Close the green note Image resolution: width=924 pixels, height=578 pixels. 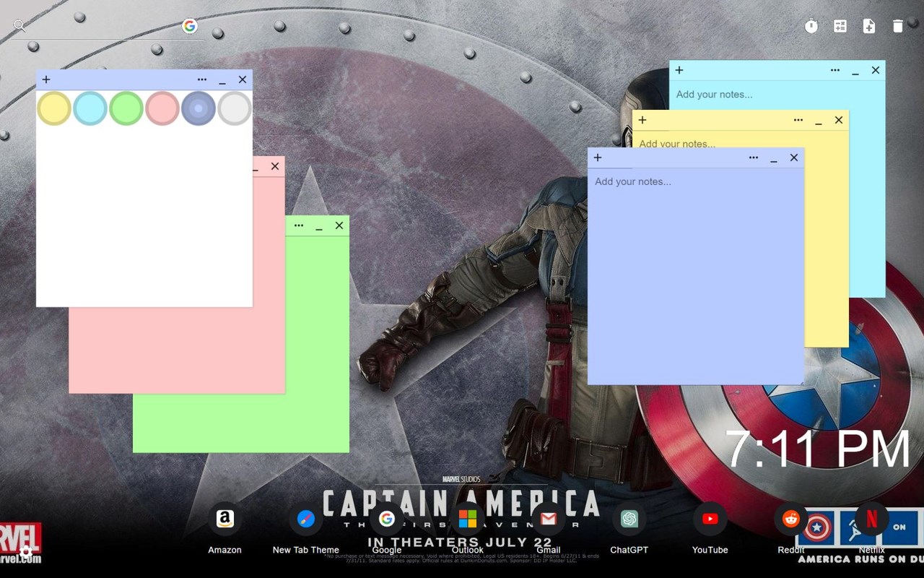click(x=339, y=225)
